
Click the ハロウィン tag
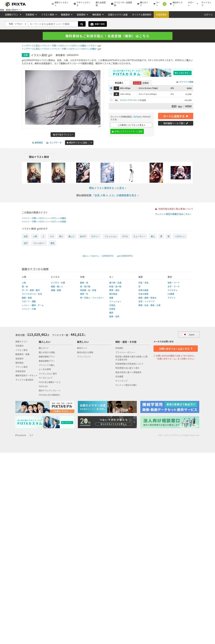(x=180, y=237)
